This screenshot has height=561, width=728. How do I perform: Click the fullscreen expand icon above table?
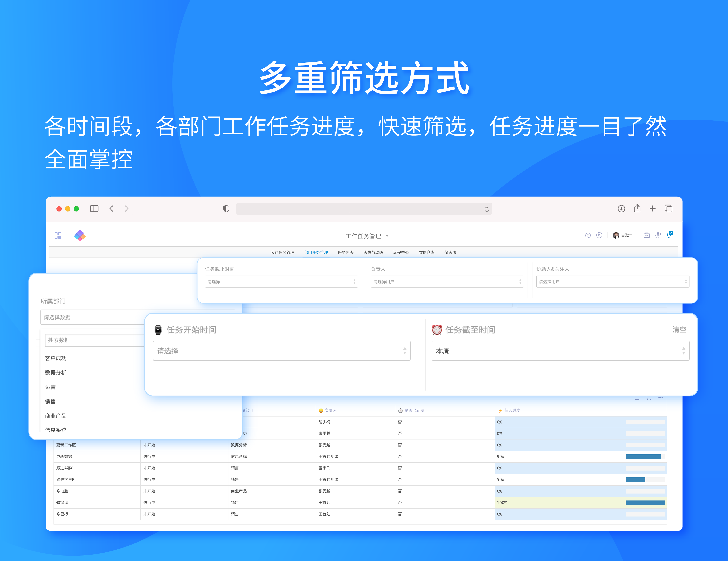tap(649, 398)
